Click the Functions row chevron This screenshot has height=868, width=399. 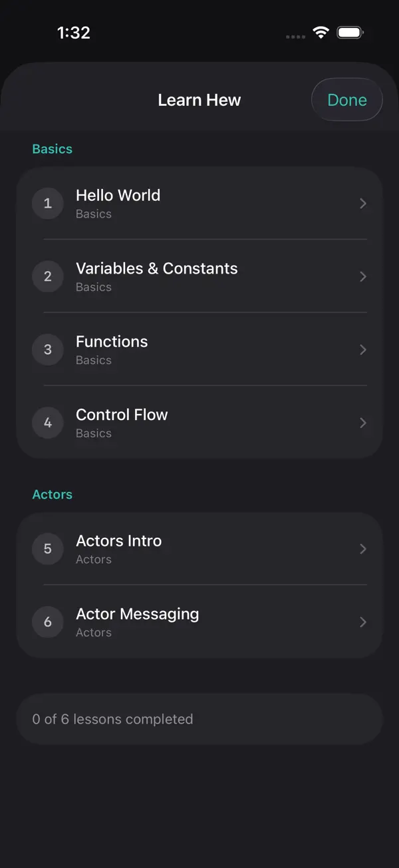tap(363, 349)
